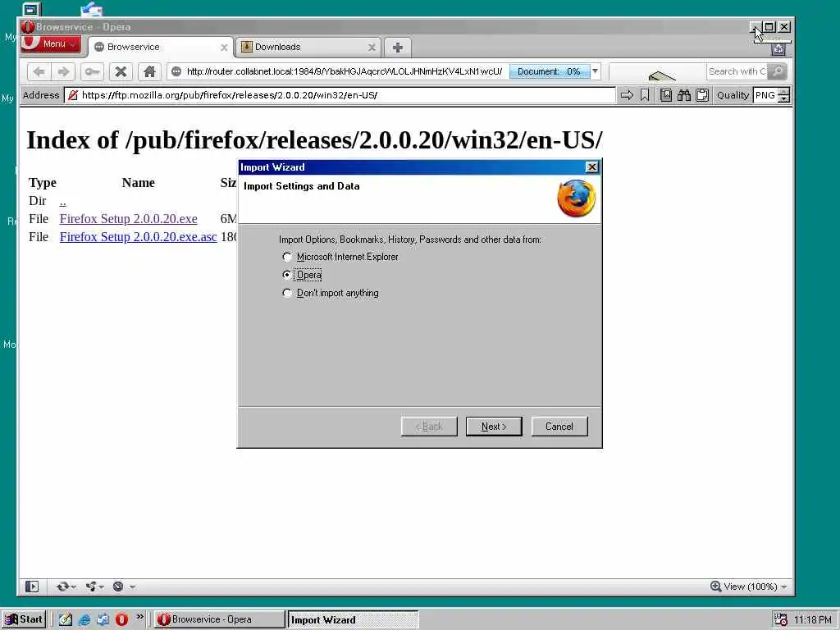Launch notepad icon in quick launch
This screenshot has height=630, width=840.
[x=66, y=620]
